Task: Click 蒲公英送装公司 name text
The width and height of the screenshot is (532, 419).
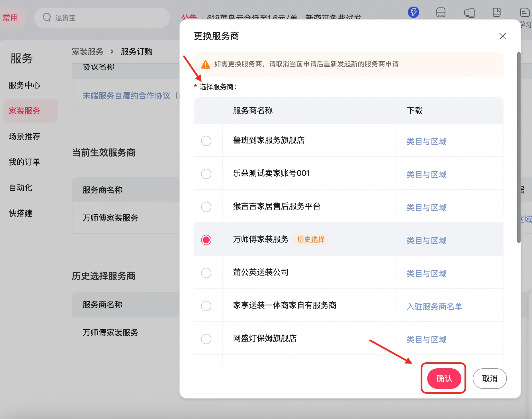Action: 261,272
